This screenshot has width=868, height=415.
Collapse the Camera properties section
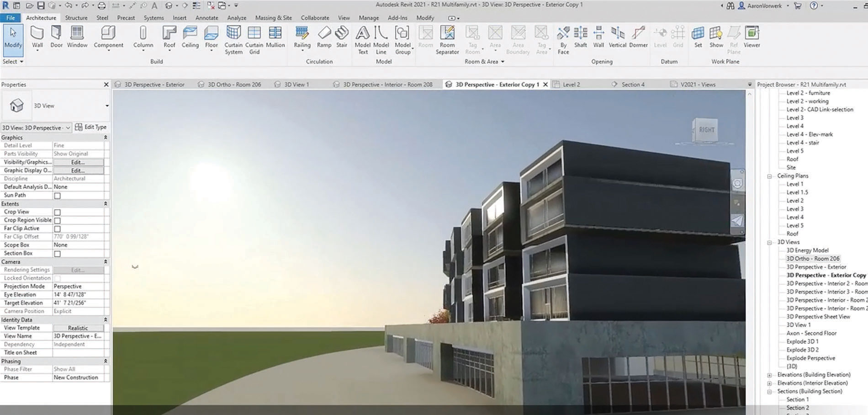click(106, 262)
